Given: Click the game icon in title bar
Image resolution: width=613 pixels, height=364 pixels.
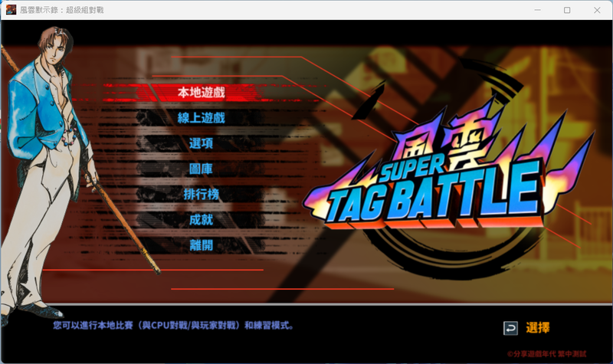Looking at the screenshot, I should pyautogui.click(x=11, y=10).
